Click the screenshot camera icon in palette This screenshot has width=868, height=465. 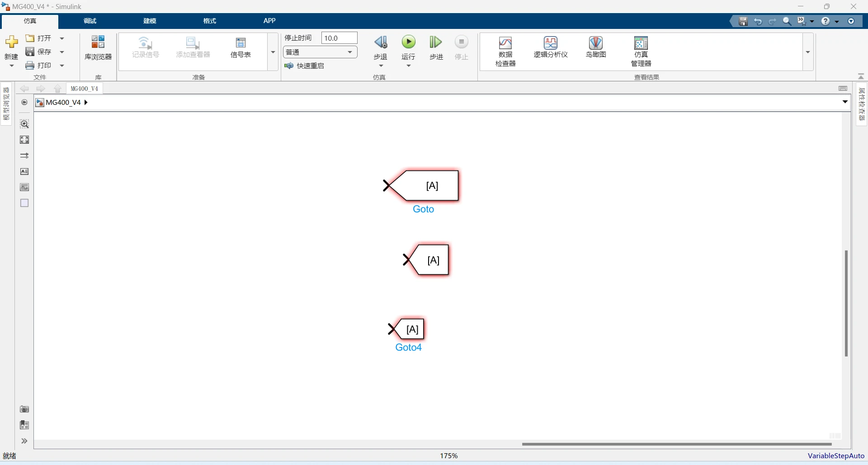pyautogui.click(x=24, y=409)
